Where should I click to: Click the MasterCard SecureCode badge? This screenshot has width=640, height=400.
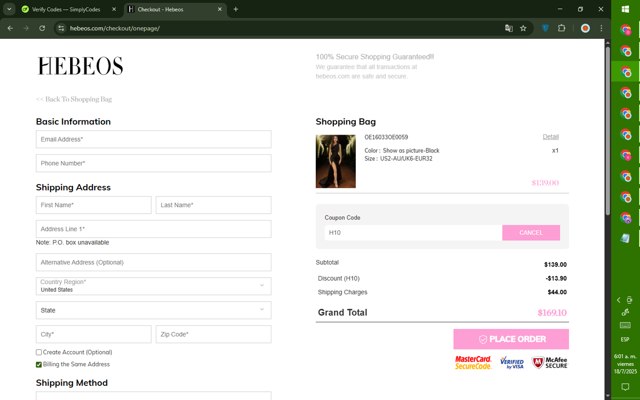473,362
